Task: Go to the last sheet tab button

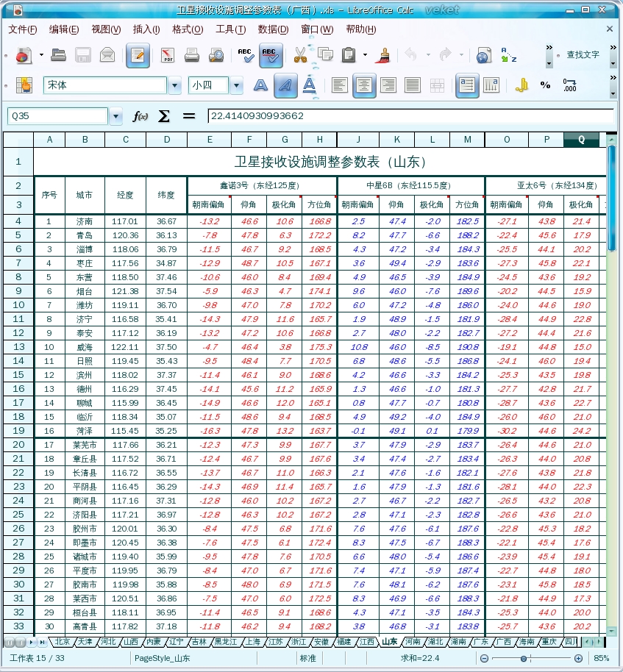Action: (x=43, y=642)
